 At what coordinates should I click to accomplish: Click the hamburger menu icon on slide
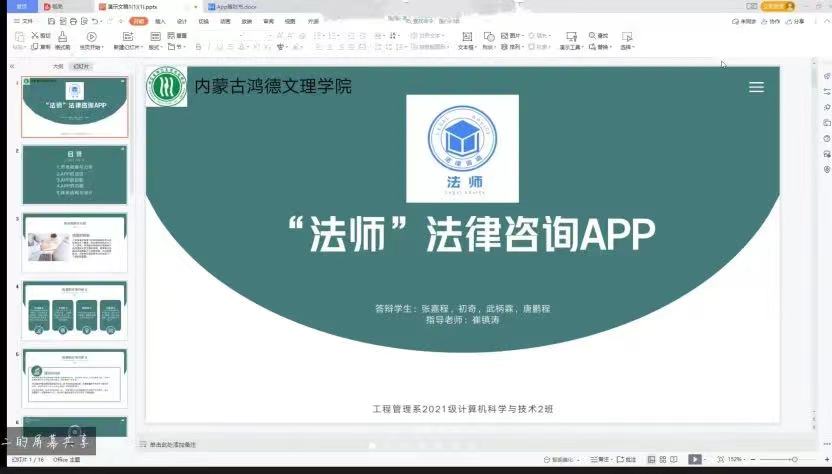(756, 87)
